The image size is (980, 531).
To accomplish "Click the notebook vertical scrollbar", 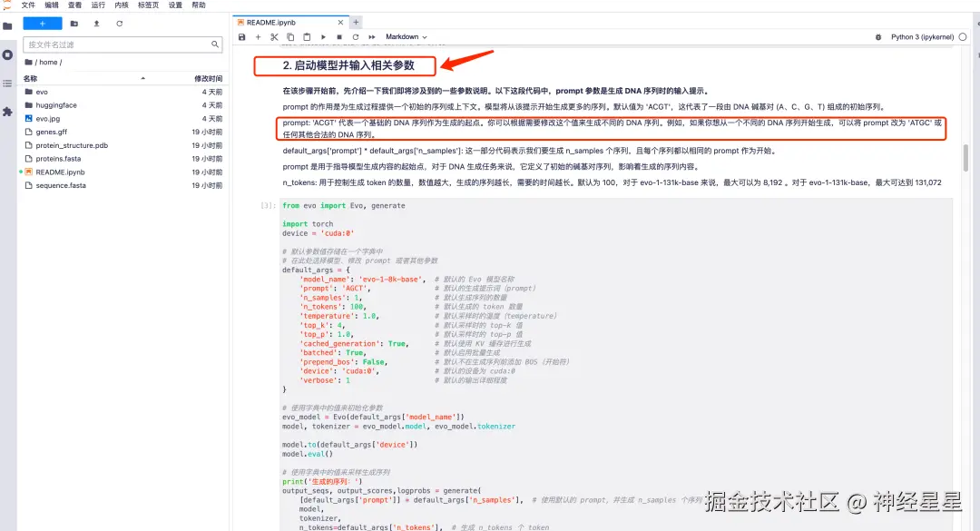I will (965, 158).
